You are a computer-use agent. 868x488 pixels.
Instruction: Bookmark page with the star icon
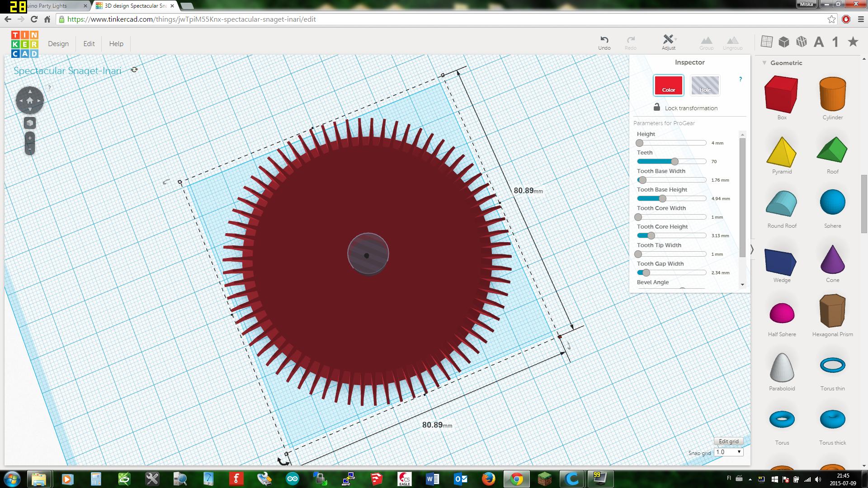point(831,19)
